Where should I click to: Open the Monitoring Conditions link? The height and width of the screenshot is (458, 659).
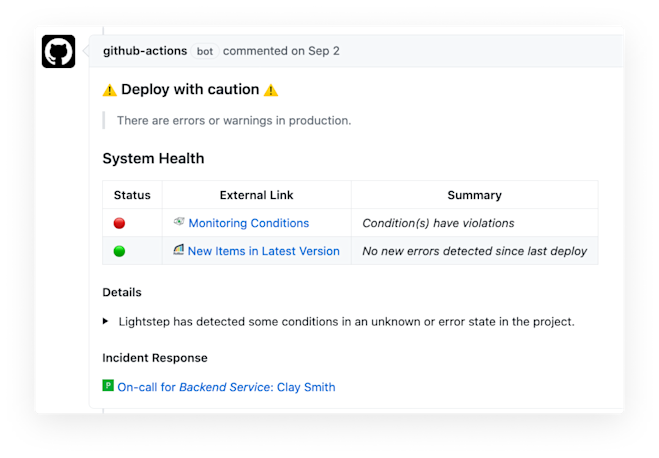click(x=249, y=223)
